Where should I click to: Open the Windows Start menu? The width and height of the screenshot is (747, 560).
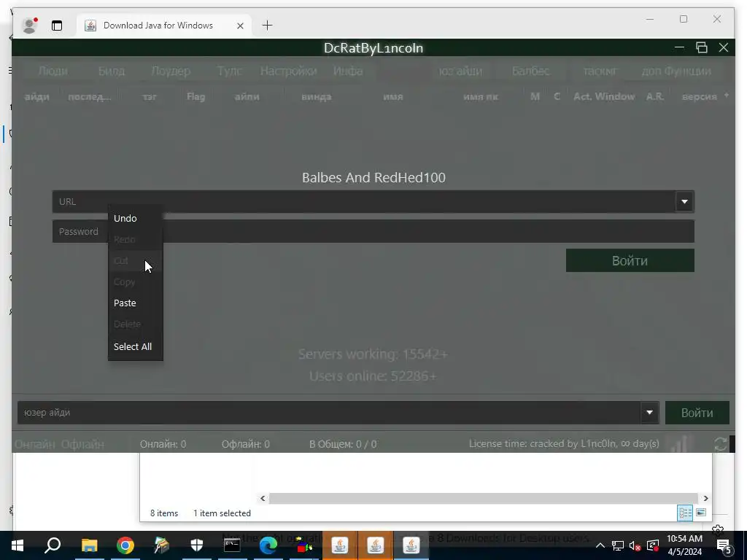click(x=18, y=545)
